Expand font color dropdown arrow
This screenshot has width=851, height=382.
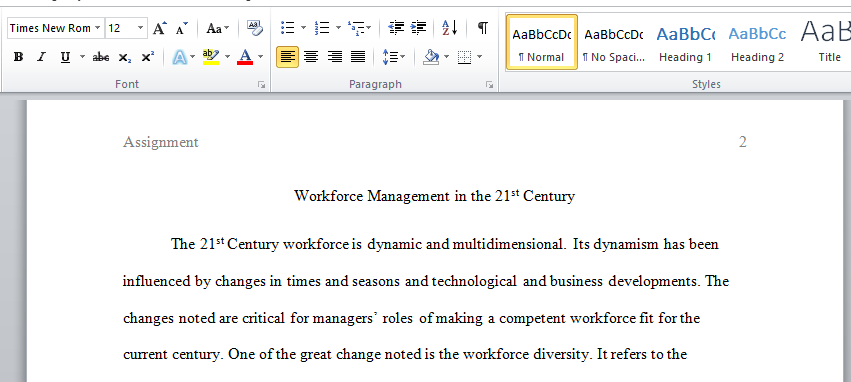(x=261, y=57)
